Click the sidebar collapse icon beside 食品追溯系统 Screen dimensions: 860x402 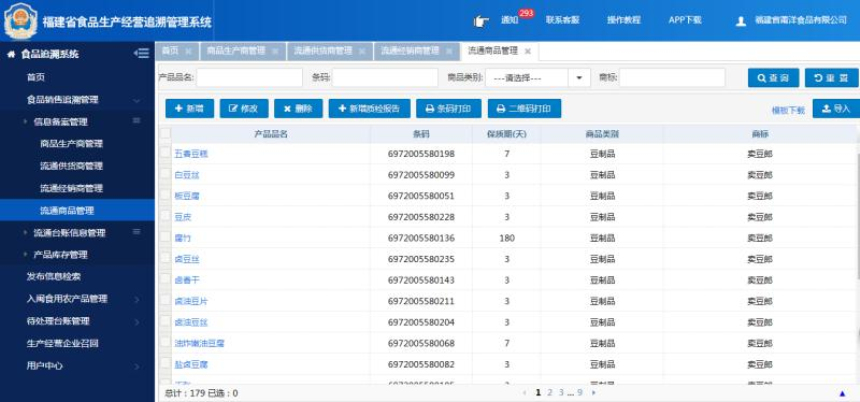[x=141, y=54]
